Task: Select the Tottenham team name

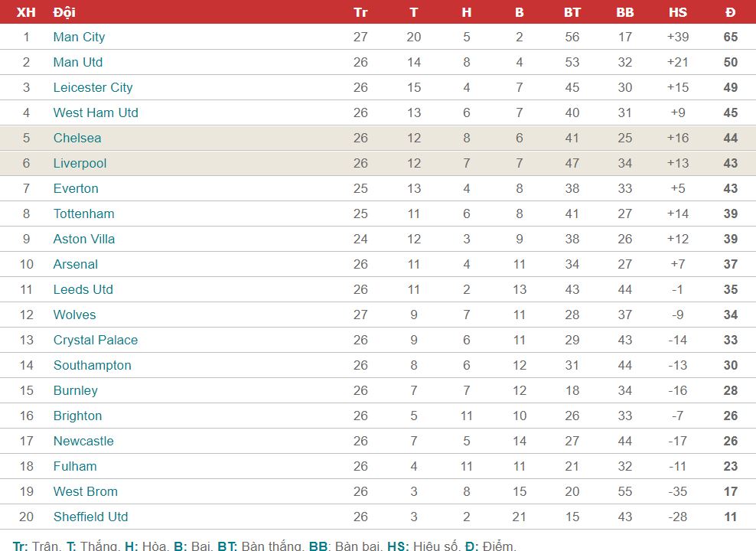Action: [84, 214]
